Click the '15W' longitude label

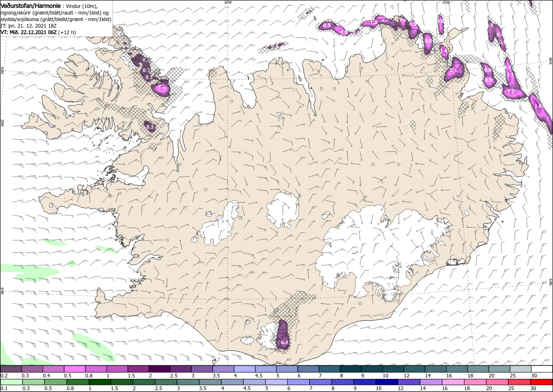coord(446,2)
